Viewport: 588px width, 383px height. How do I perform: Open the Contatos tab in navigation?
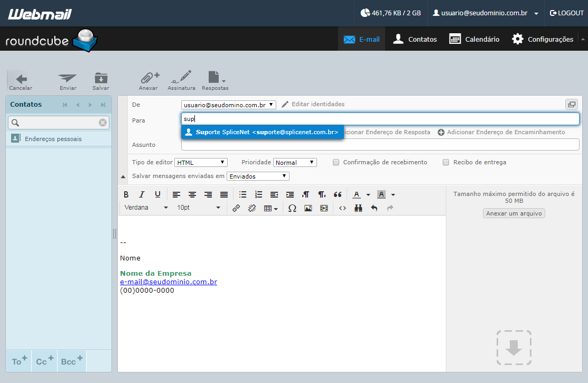coord(415,39)
